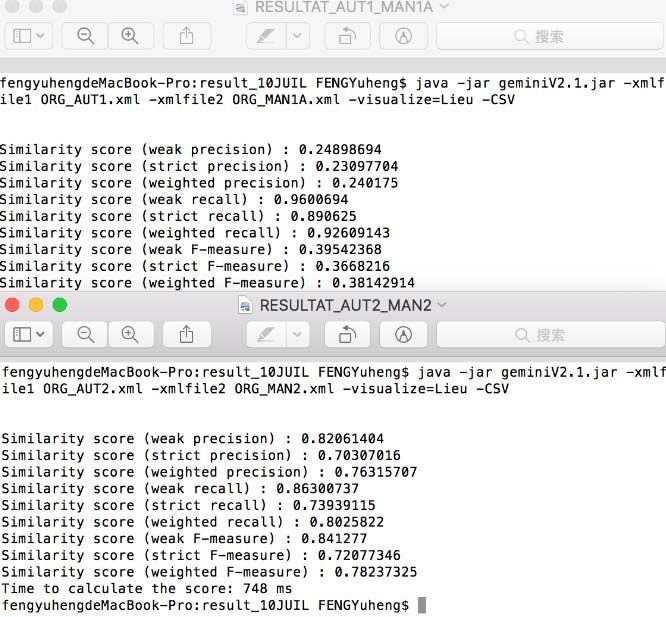666x617 pixels.
Task: Click search field in RESULTAT_AUT2_MAN2 window
Action: 550,335
